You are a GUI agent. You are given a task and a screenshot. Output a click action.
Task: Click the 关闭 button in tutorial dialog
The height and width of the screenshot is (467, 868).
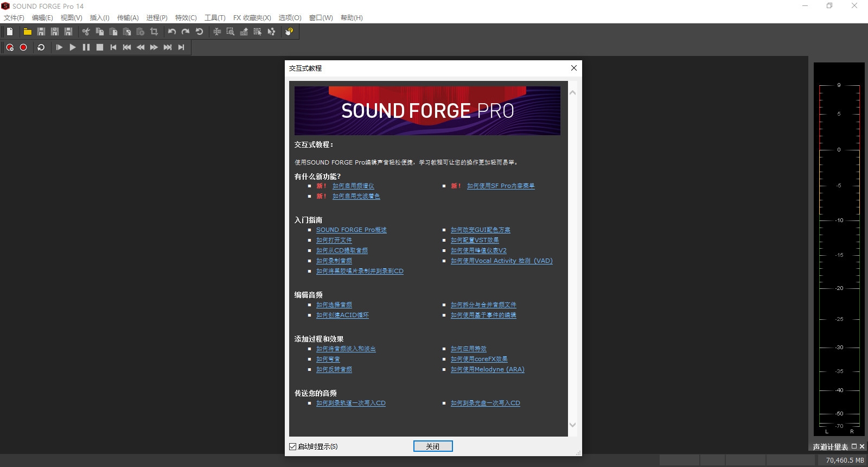433,446
